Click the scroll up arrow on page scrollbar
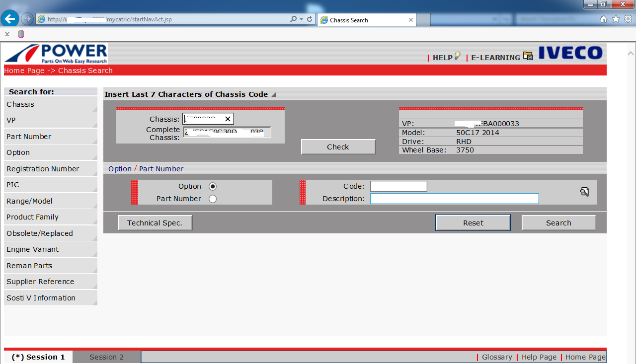The image size is (636, 364). pyautogui.click(x=631, y=53)
